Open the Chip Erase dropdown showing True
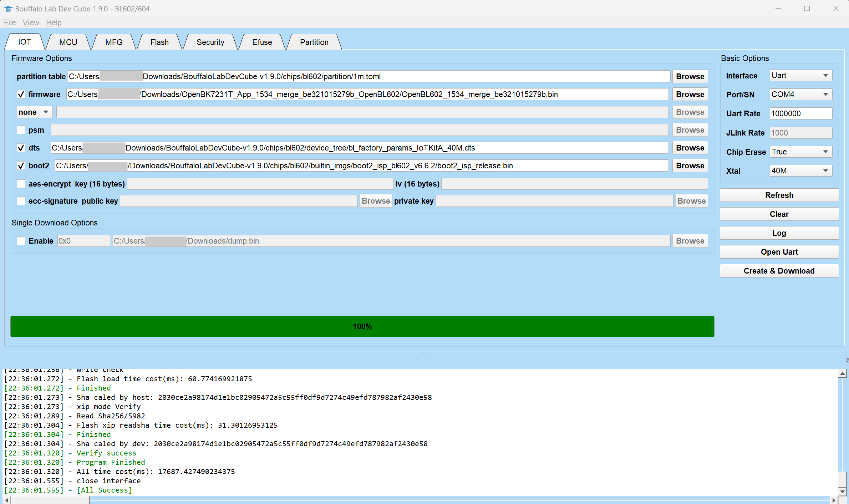The image size is (849, 504). click(801, 152)
